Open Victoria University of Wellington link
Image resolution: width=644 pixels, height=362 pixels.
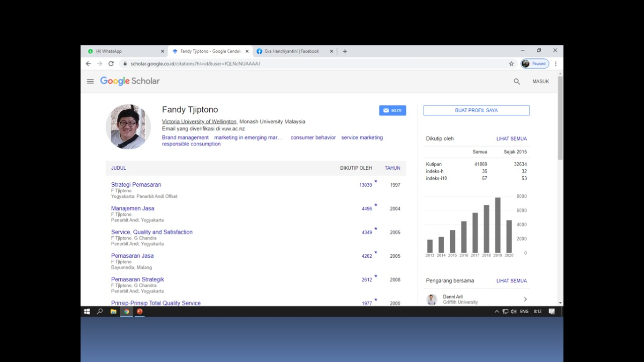click(x=199, y=122)
